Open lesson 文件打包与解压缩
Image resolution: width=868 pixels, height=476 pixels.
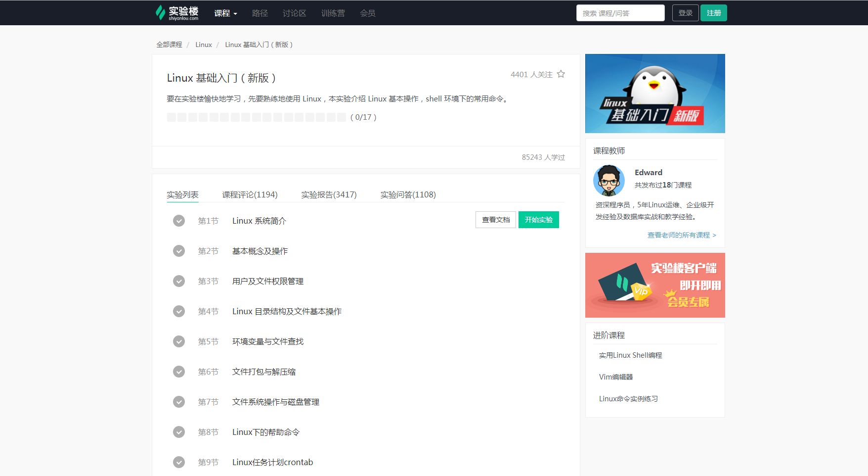[264, 372]
